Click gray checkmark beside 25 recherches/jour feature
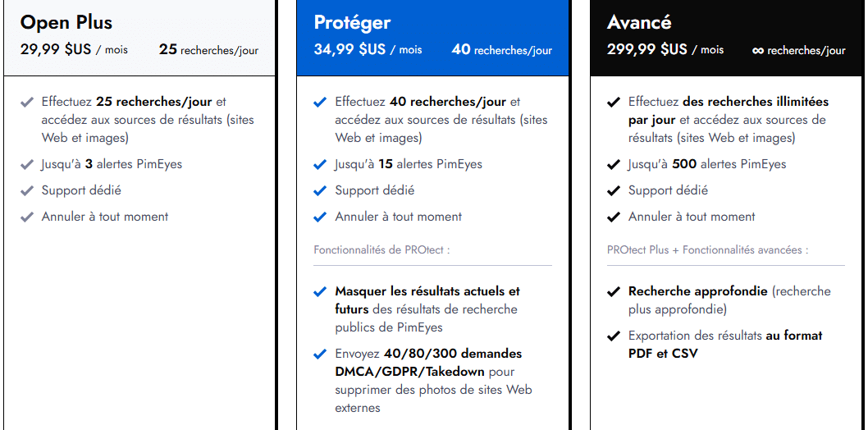This screenshot has width=868, height=430. click(x=27, y=103)
